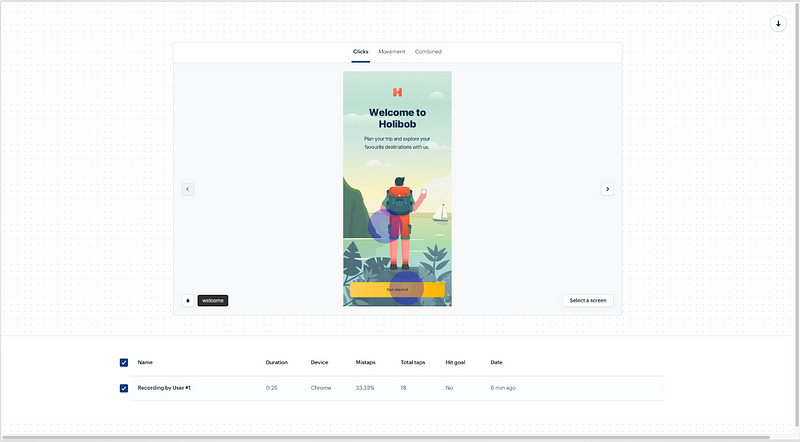Viewport: 800px width, 442px height.
Task: Open Recording by User #1 row
Action: [x=397, y=388]
